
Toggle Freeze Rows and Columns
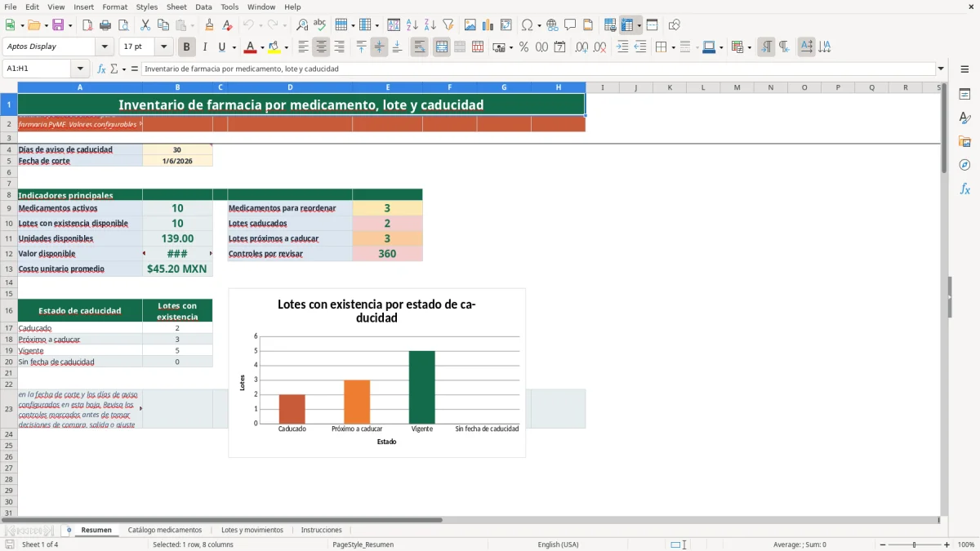pyautogui.click(x=627, y=25)
